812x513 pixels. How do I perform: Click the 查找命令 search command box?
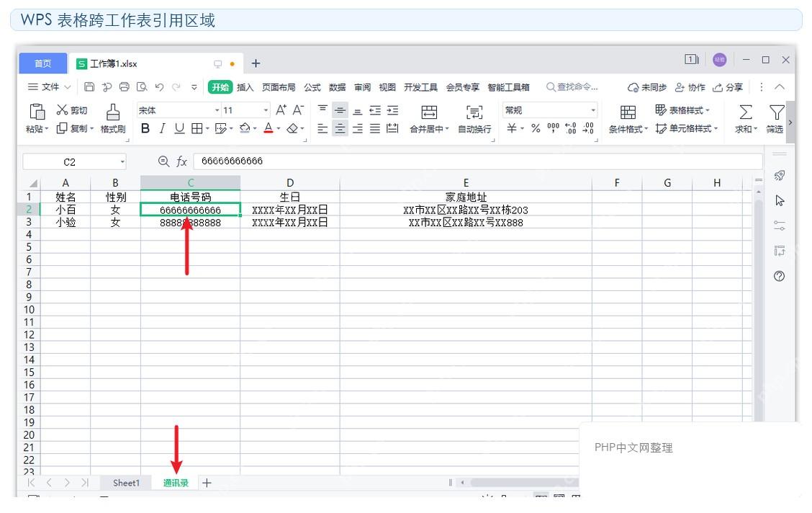[572, 87]
